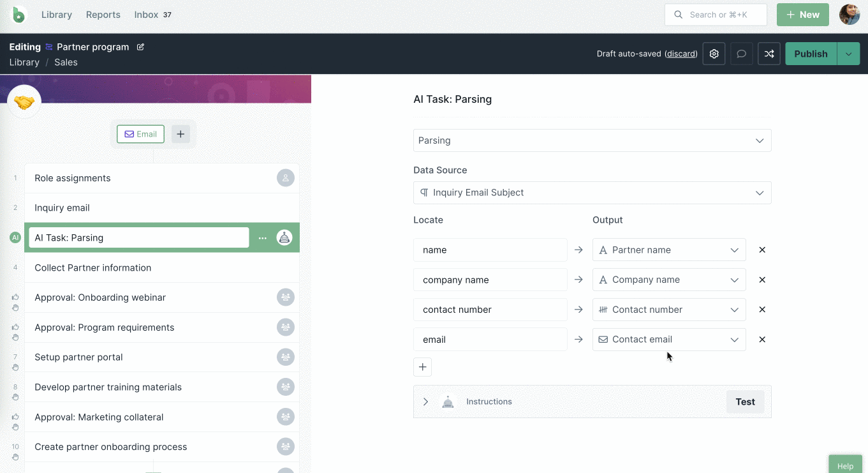Image resolution: width=868 pixels, height=473 pixels.
Task: Click the contact number locate field
Action: tap(490, 310)
